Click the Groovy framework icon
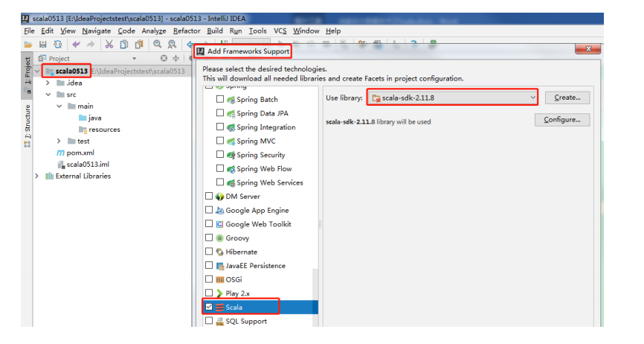 click(219, 238)
